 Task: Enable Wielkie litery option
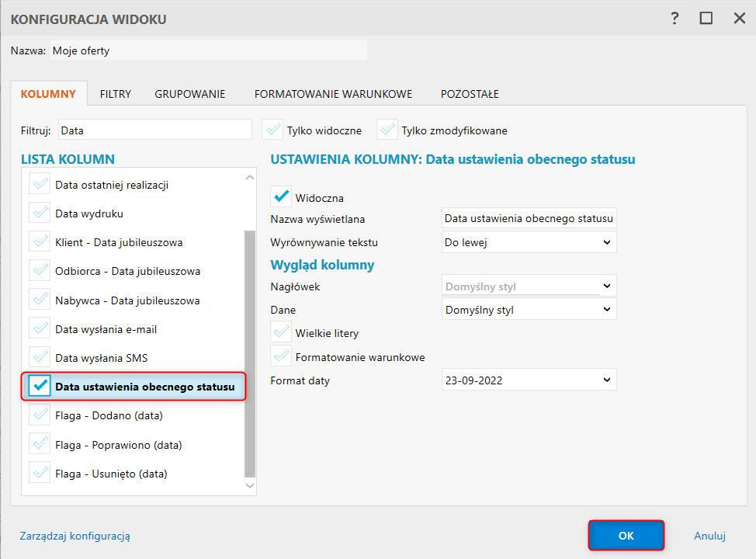coord(281,332)
